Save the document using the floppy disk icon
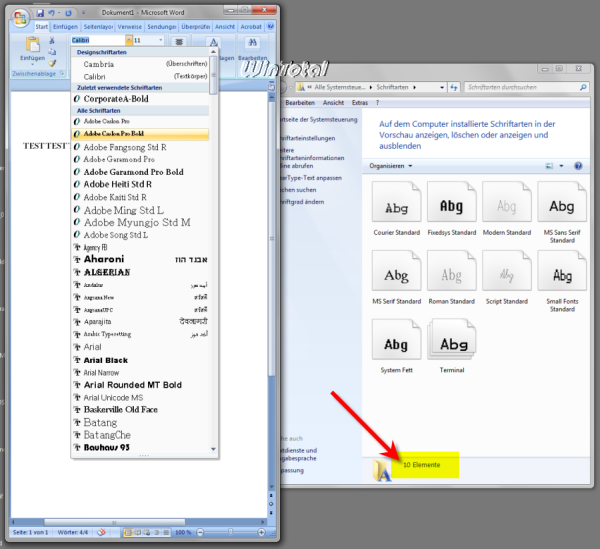Viewport: 600px width, 549px height. 40,13
